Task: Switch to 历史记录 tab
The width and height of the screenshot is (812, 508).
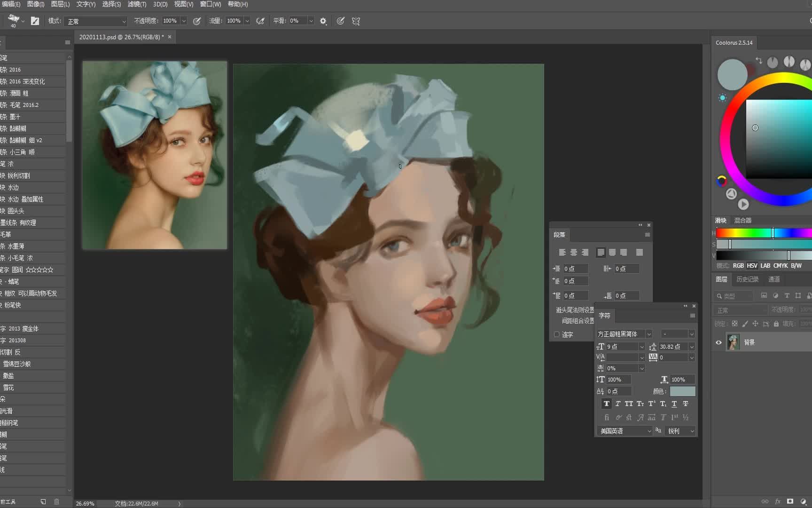Action: [747, 279]
